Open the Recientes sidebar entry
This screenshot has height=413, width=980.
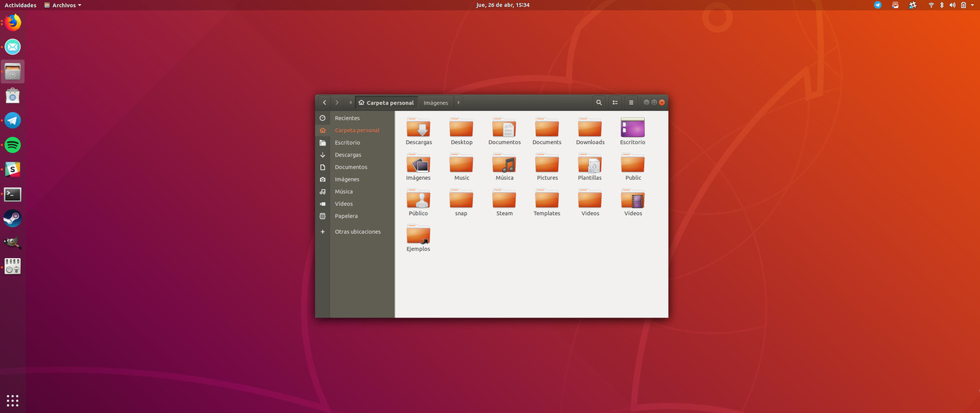(x=347, y=118)
